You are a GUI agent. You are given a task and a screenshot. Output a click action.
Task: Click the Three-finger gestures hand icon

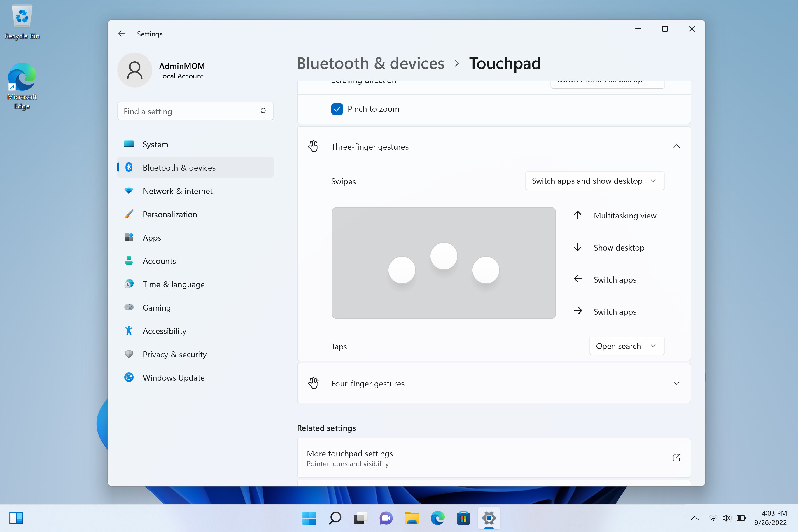tap(314, 146)
